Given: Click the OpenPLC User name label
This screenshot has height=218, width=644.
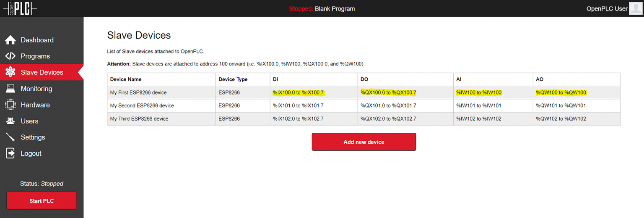Looking at the screenshot, I should [607, 9].
